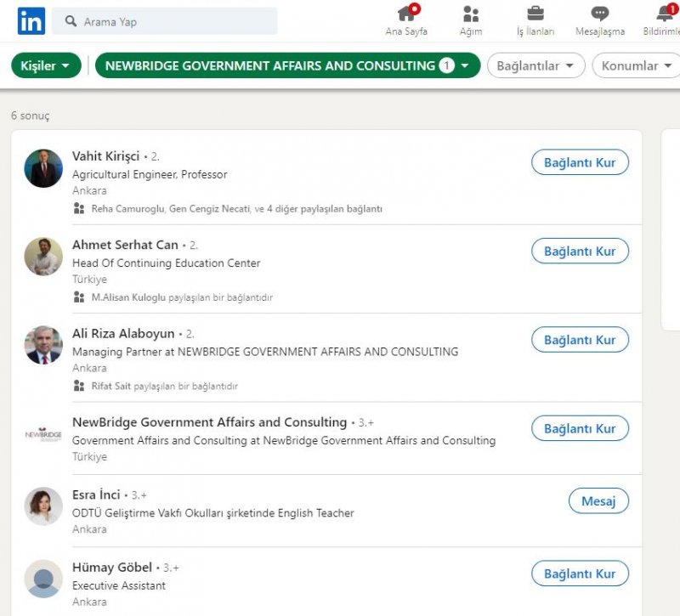Click the search magnifier icon
The height and width of the screenshot is (616, 680).
pos(71,21)
